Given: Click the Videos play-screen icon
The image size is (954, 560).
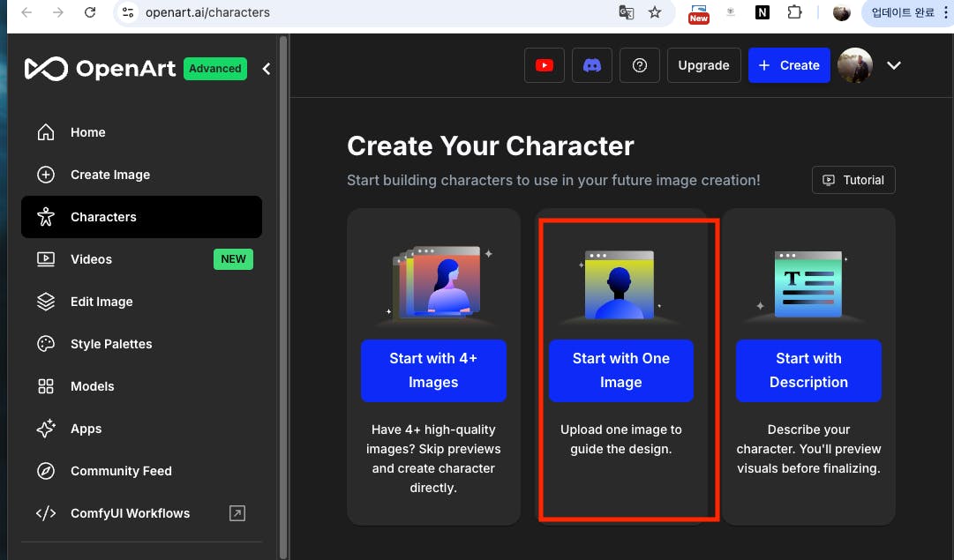Looking at the screenshot, I should click(46, 259).
